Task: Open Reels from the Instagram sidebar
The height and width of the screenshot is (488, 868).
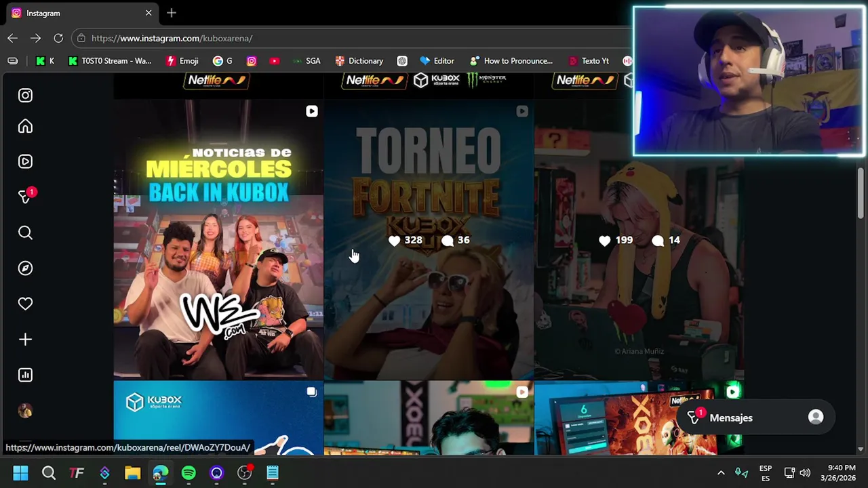Action: click(25, 161)
